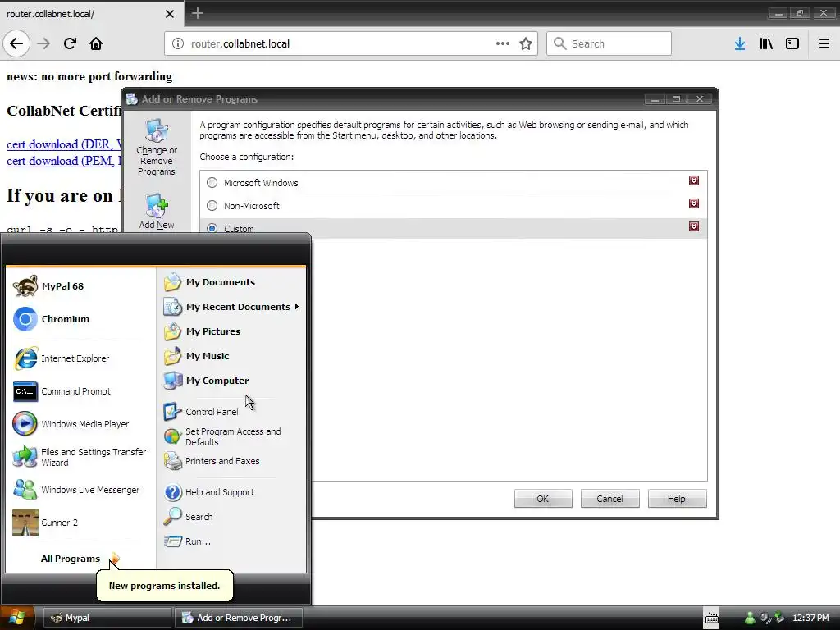Open Windows Live Messenger
840x630 pixels.
76,490
